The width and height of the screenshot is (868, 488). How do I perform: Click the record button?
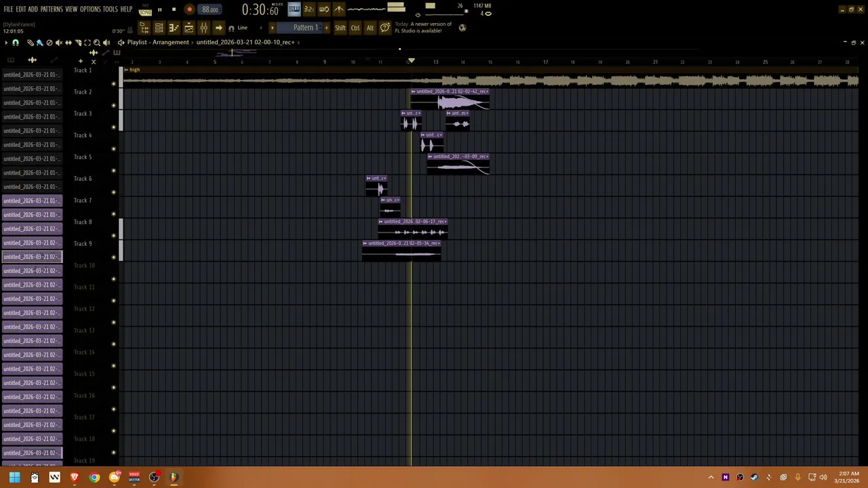[189, 9]
